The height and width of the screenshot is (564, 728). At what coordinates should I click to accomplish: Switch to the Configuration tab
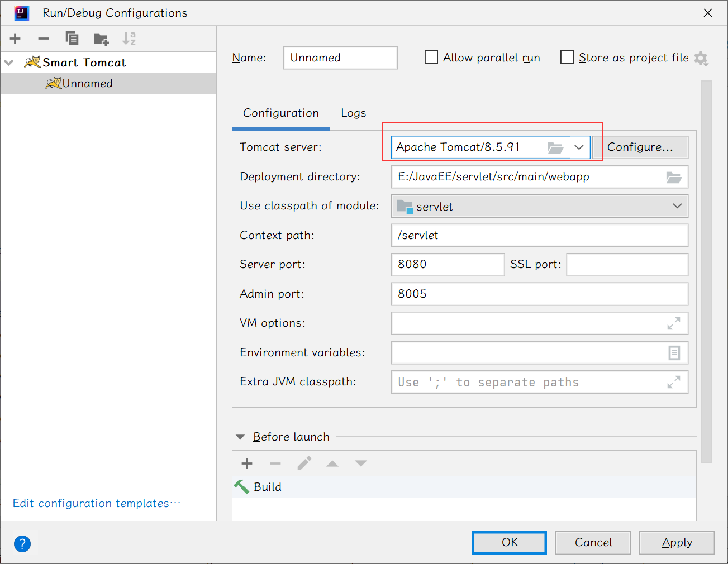[281, 113]
